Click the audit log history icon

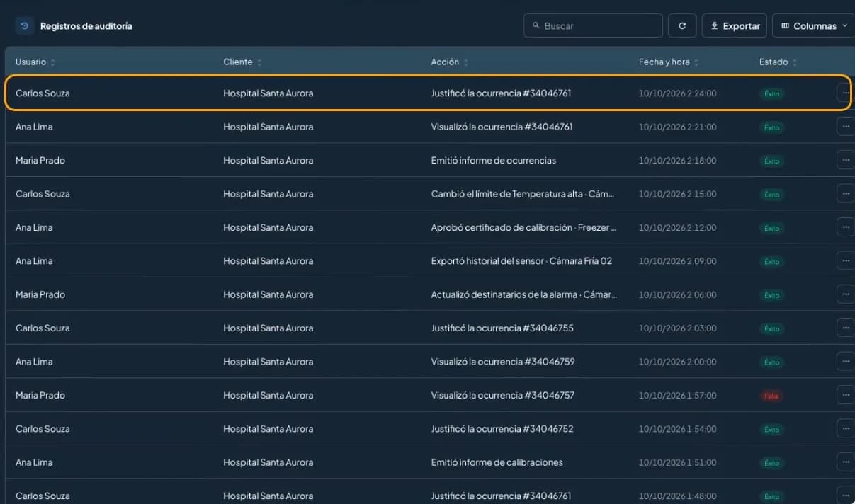tap(24, 26)
